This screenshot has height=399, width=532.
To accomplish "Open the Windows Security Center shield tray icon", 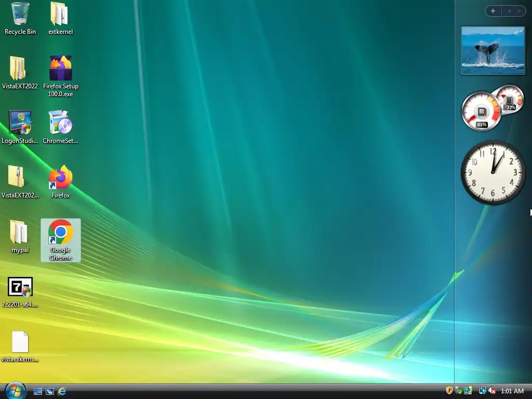I will pyautogui.click(x=449, y=391).
